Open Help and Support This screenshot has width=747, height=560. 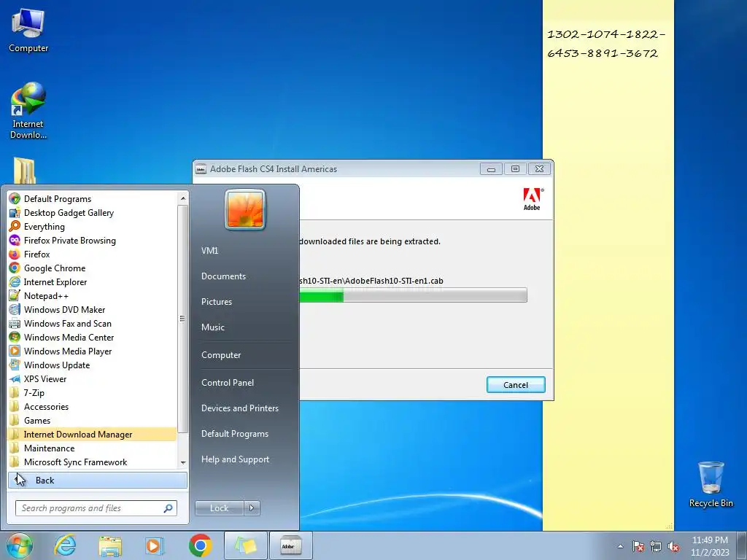point(235,459)
